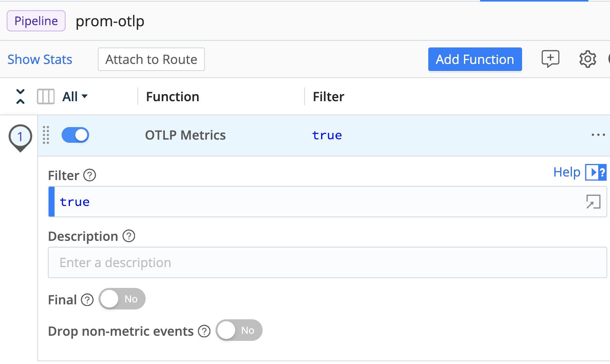The image size is (610, 364).
Task: Grab the OTLP Metrics drag handle
Action: pyautogui.click(x=46, y=135)
